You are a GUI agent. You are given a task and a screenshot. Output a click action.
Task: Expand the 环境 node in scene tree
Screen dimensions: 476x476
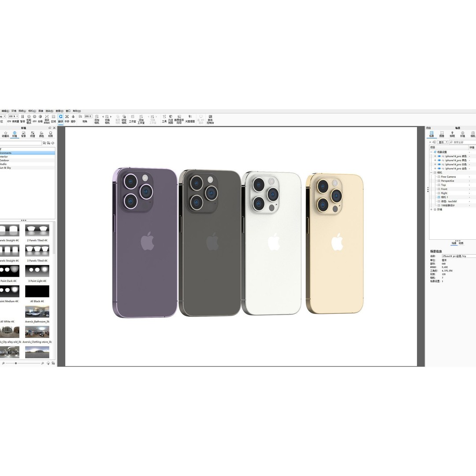pos(431,209)
